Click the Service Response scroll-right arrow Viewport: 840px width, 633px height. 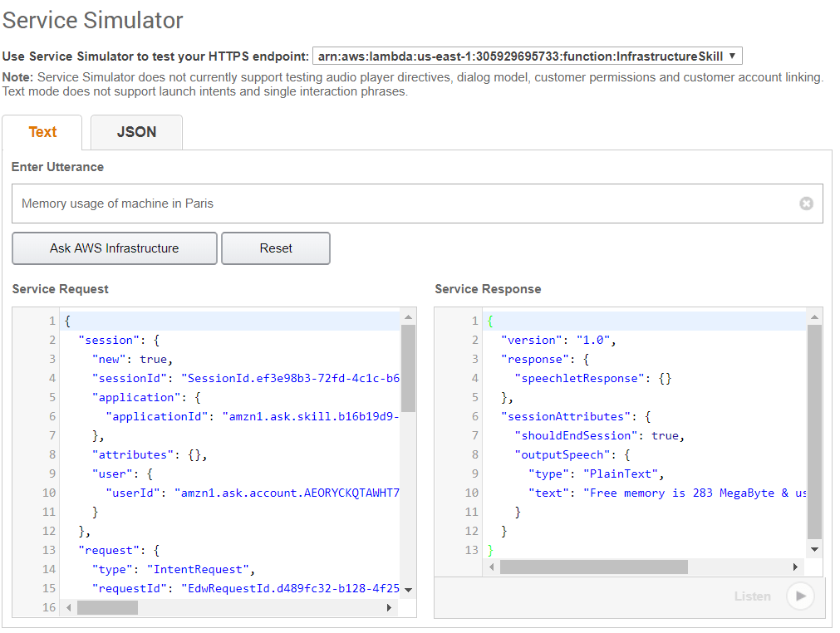(x=795, y=567)
